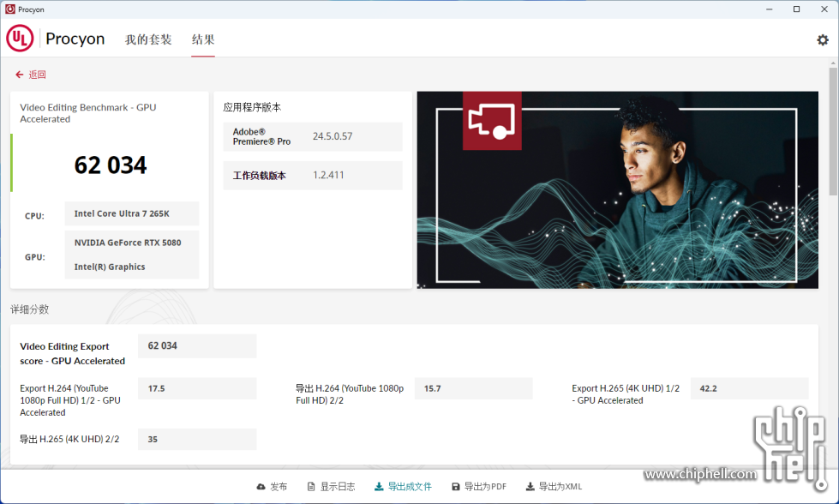Switch to the 结果 tab

[203, 39]
